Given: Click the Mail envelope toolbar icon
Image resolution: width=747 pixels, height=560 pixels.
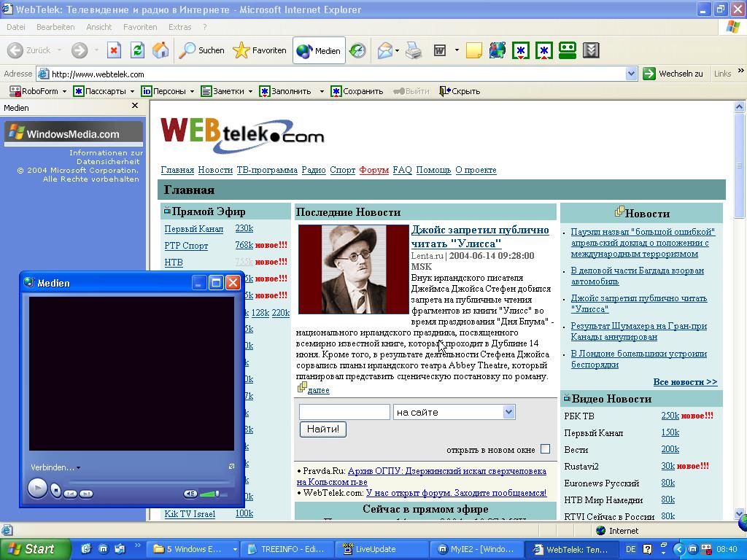Looking at the screenshot, I should [385, 50].
